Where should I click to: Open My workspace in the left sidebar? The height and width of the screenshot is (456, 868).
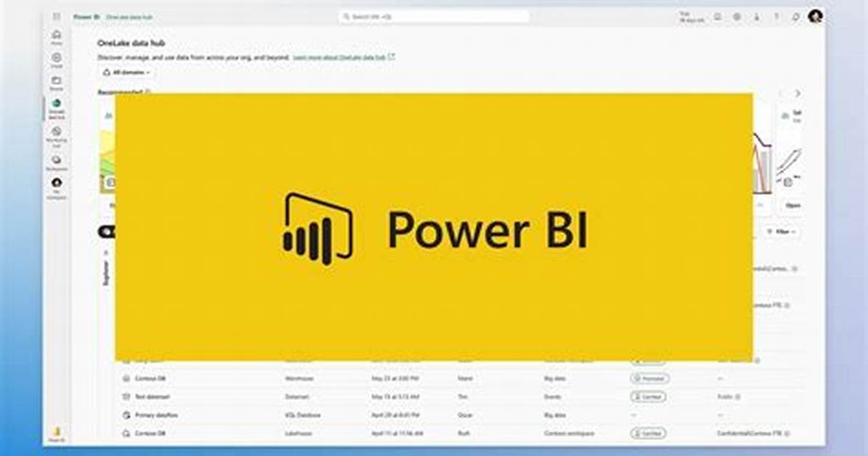pyautogui.click(x=57, y=188)
